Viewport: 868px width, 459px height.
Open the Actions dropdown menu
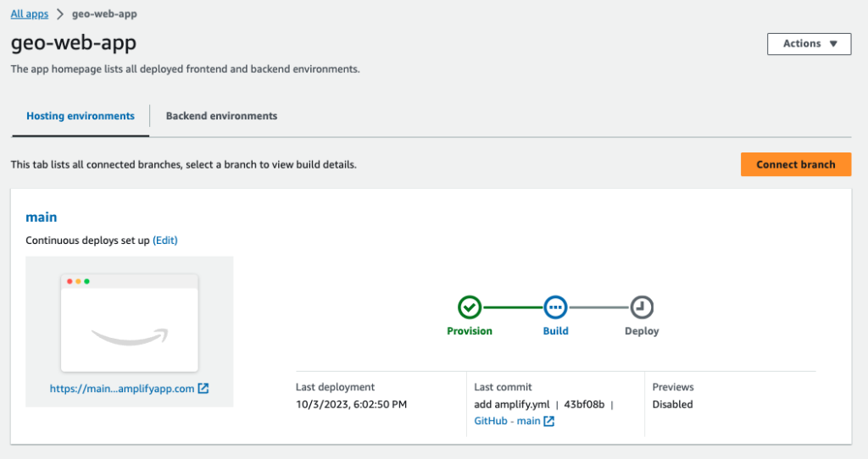(809, 44)
